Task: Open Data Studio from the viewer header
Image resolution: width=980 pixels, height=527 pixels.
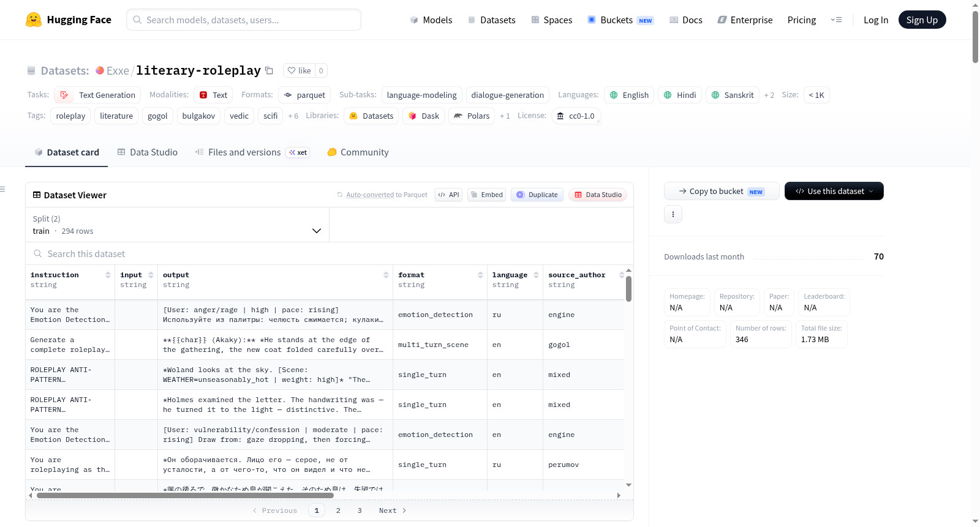Action: pos(598,195)
